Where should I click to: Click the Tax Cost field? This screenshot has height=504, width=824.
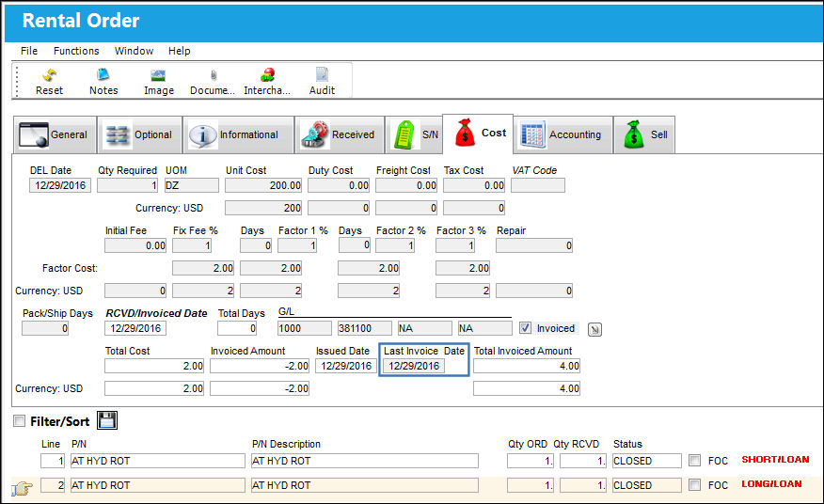(x=474, y=185)
